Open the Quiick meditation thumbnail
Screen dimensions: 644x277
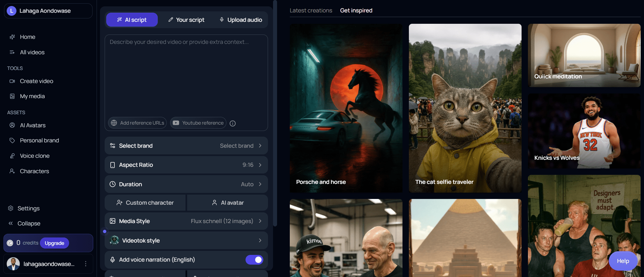click(584, 55)
